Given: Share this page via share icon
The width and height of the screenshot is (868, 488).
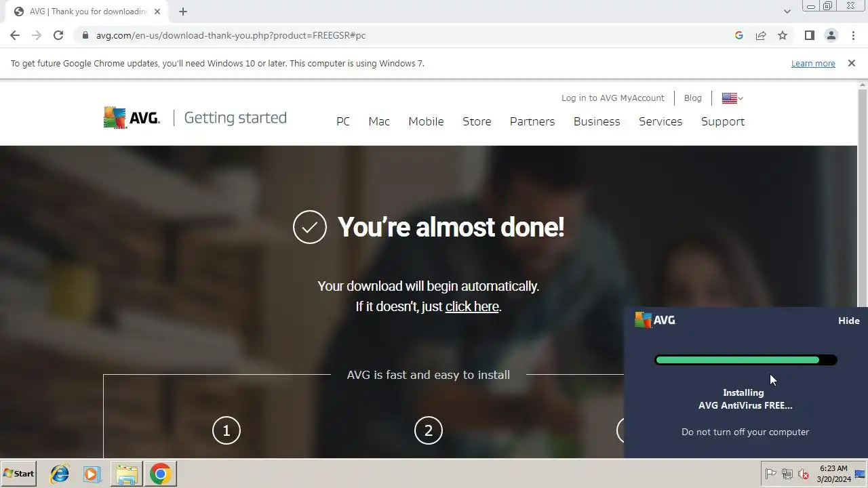Looking at the screenshot, I should [x=761, y=35].
